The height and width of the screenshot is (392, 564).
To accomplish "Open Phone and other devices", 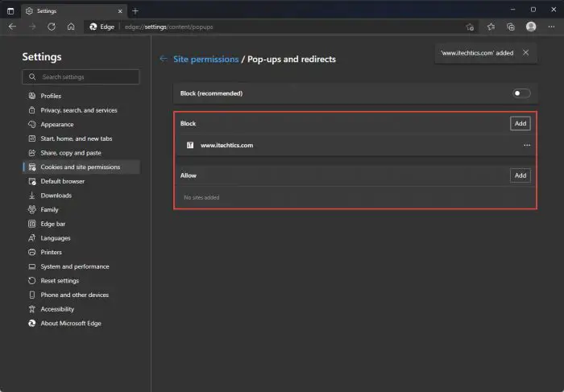I will coord(81,295).
